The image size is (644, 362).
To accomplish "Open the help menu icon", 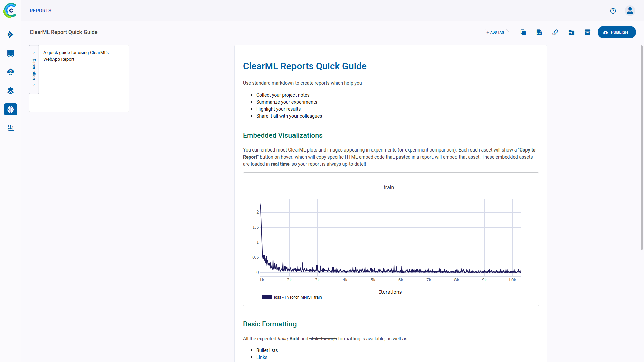I will 613,11.
